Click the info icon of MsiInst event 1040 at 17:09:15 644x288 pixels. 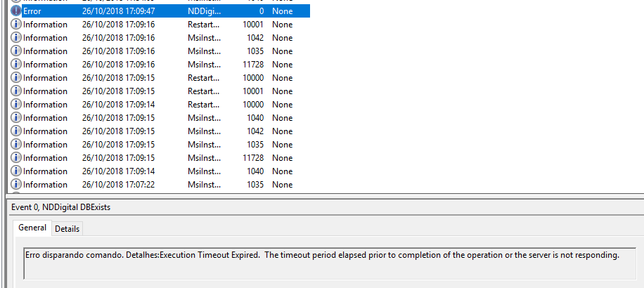pyautogui.click(x=16, y=118)
